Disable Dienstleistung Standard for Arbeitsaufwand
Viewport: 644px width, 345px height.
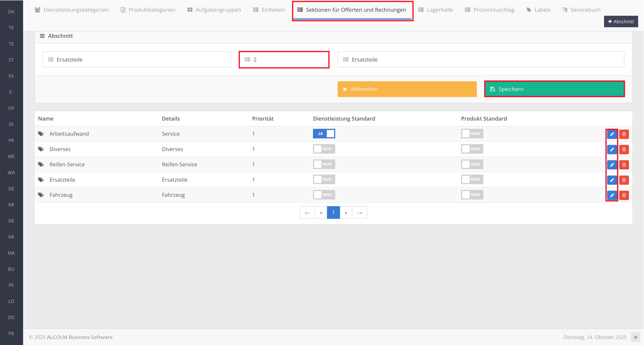324,134
